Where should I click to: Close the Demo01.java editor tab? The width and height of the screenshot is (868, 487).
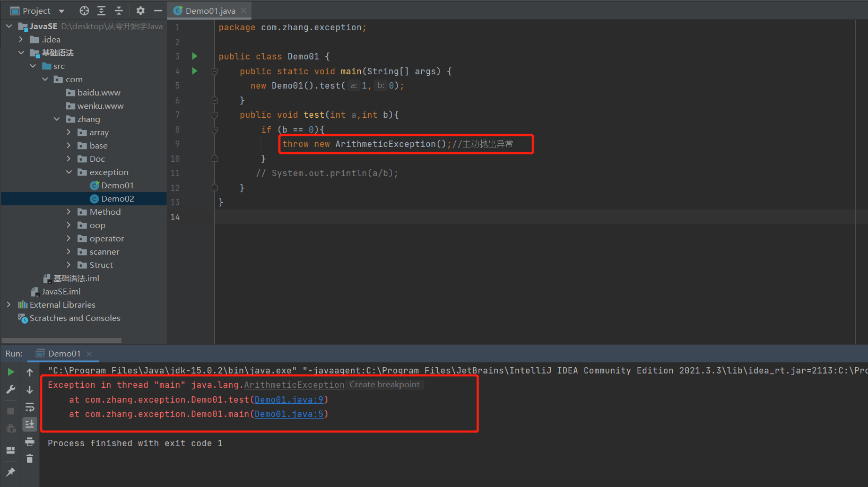click(244, 11)
